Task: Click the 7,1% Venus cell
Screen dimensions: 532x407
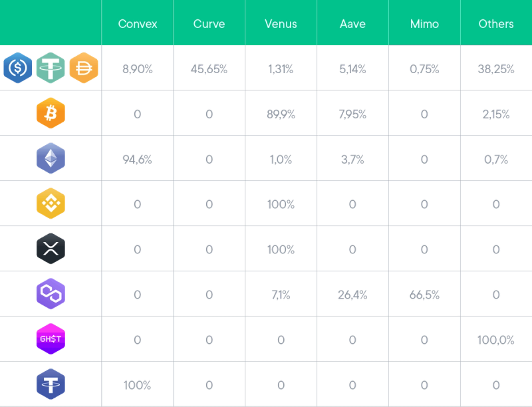Action: click(281, 295)
